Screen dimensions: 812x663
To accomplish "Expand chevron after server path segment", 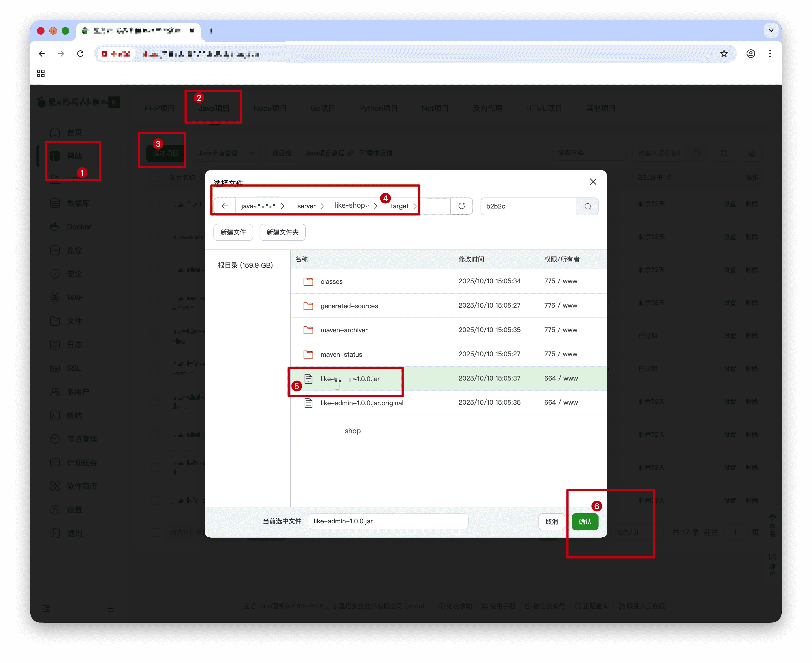I will pyautogui.click(x=322, y=206).
